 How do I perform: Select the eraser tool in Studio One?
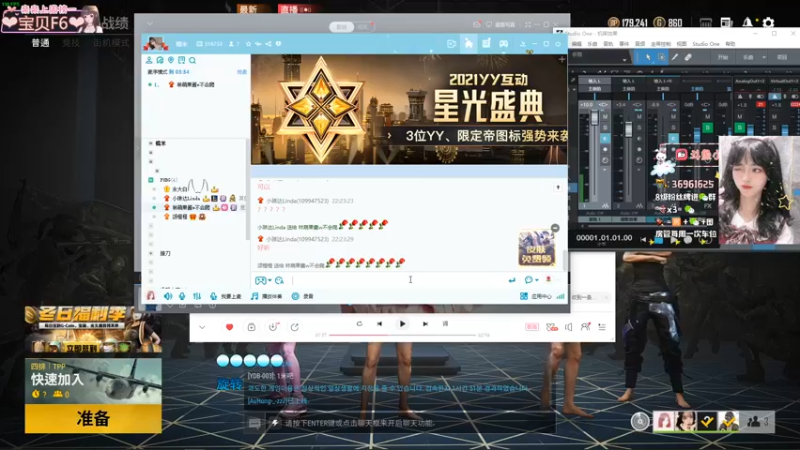point(688,57)
